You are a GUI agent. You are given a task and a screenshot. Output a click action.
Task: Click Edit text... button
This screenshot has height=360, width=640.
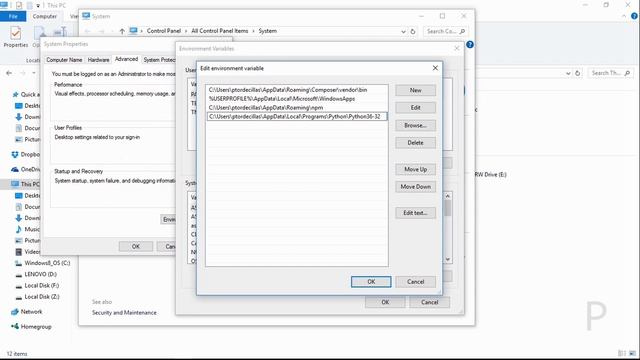(416, 213)
